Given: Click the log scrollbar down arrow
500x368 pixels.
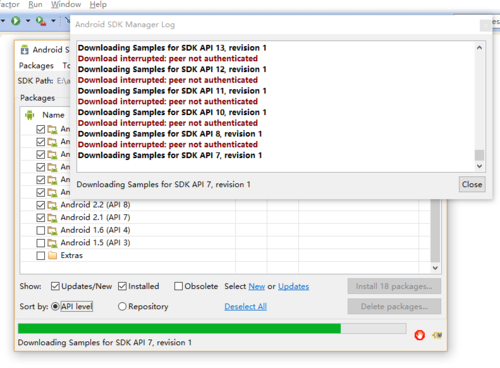Looking at the screenshot, I should [479, 166].
